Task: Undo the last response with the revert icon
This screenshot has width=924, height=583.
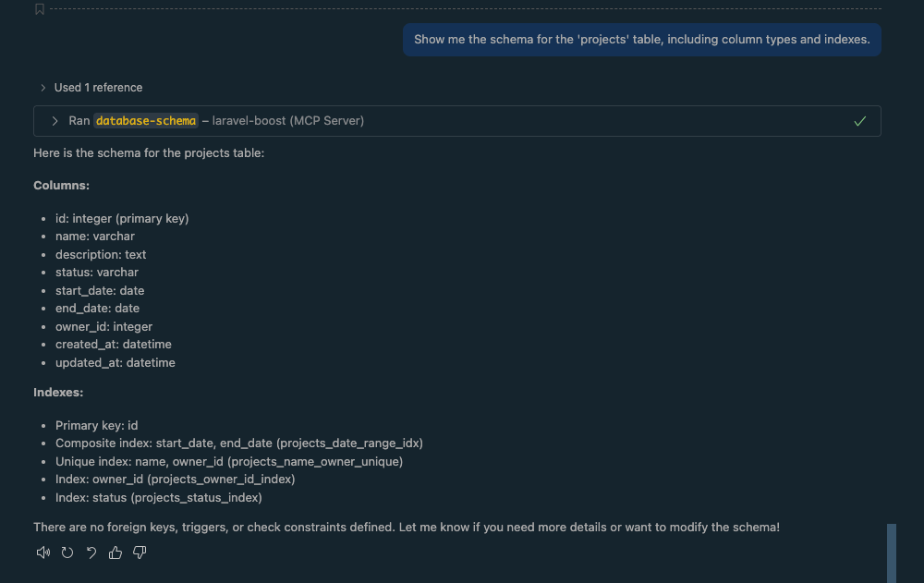Action: click(90, 552)
